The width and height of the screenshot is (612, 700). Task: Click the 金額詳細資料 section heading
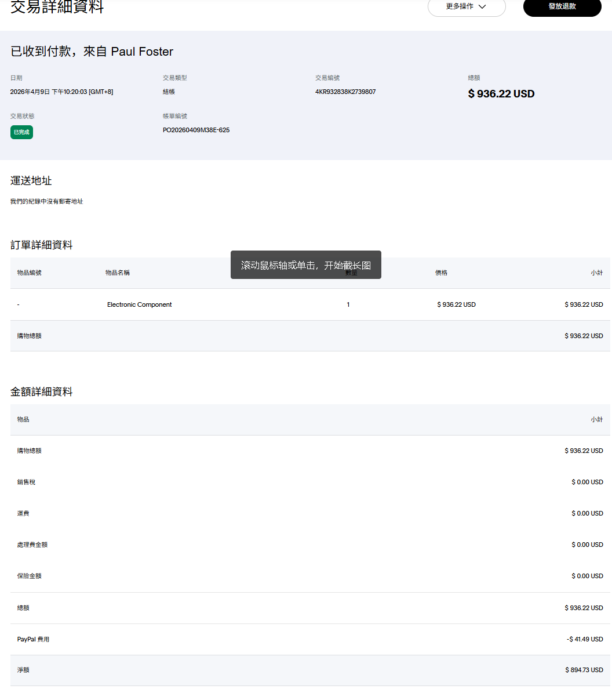coord(42,392)
